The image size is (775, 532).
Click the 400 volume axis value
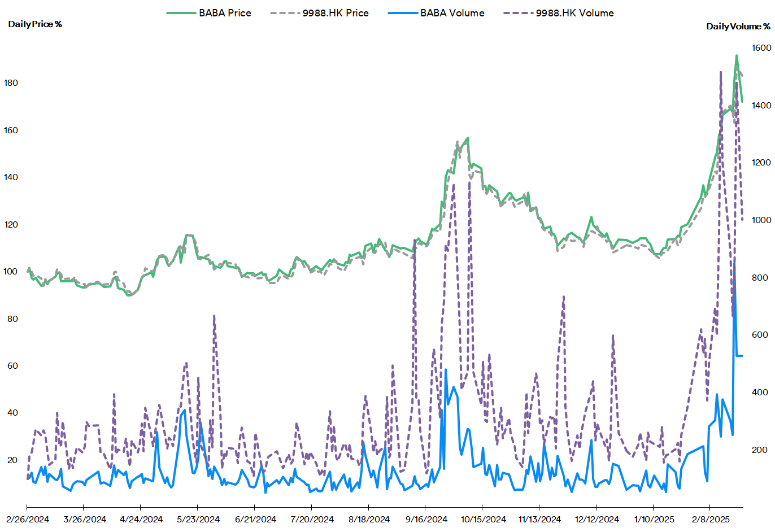pos(760,393)
